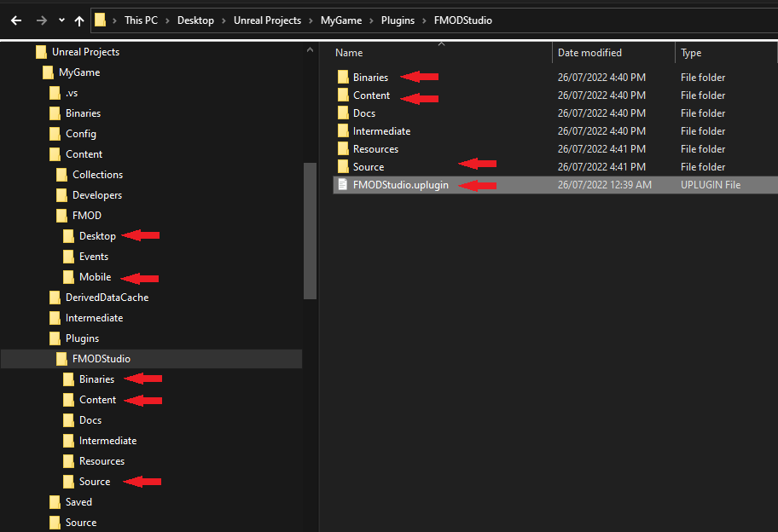The width and height of the screenshot is (778, 532).
Task: Click Collections folder icon in tree
Action: click(x=61, y=175)
